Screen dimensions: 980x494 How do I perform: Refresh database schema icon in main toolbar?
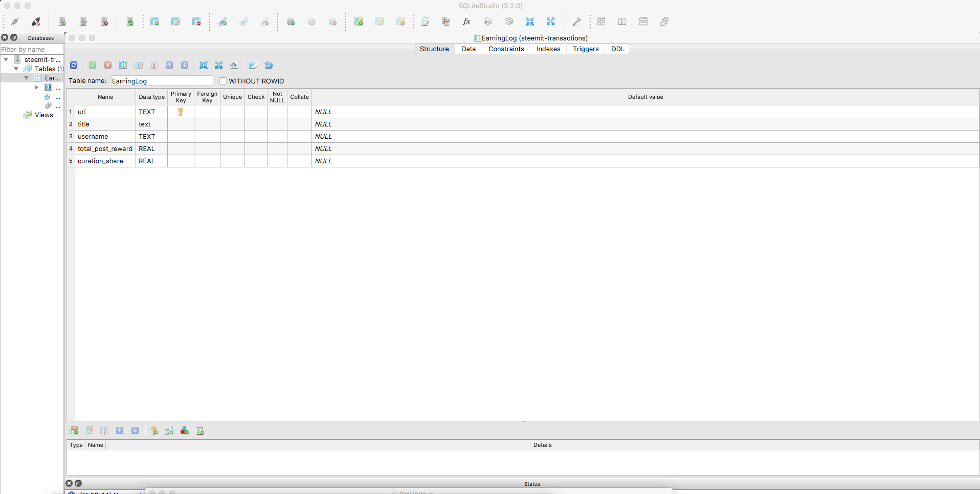pyautogui.click(x=130, y=22)
